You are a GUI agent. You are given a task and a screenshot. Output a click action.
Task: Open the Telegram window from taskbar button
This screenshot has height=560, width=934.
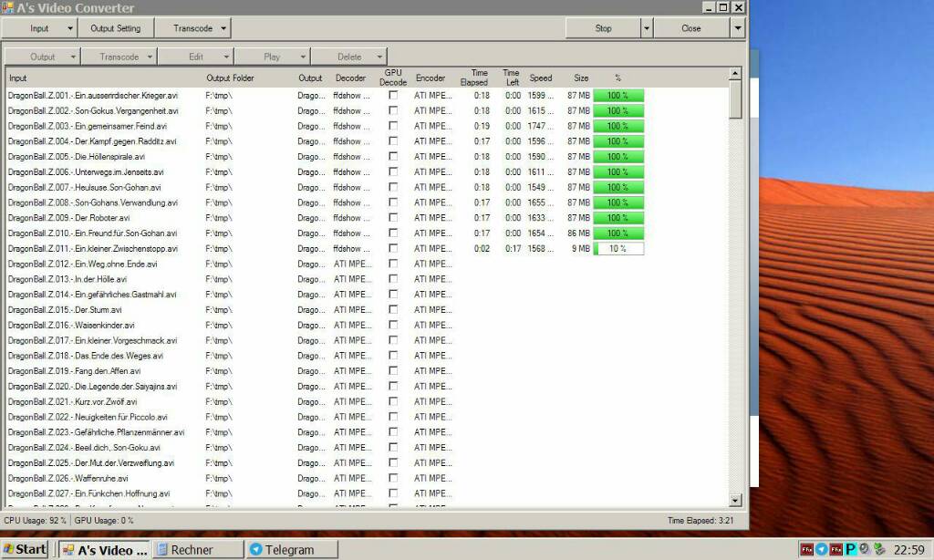289,549
